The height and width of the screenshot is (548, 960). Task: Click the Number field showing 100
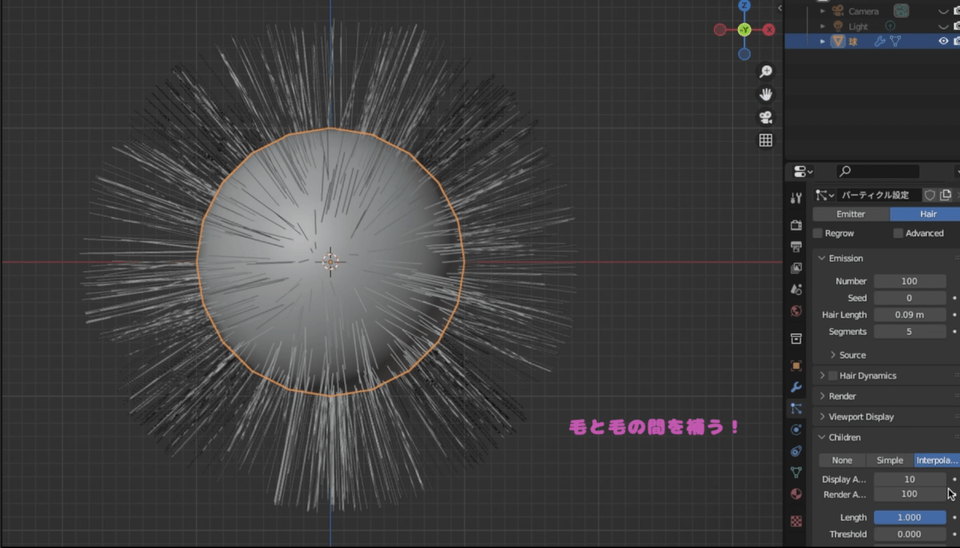coord(909,281)
